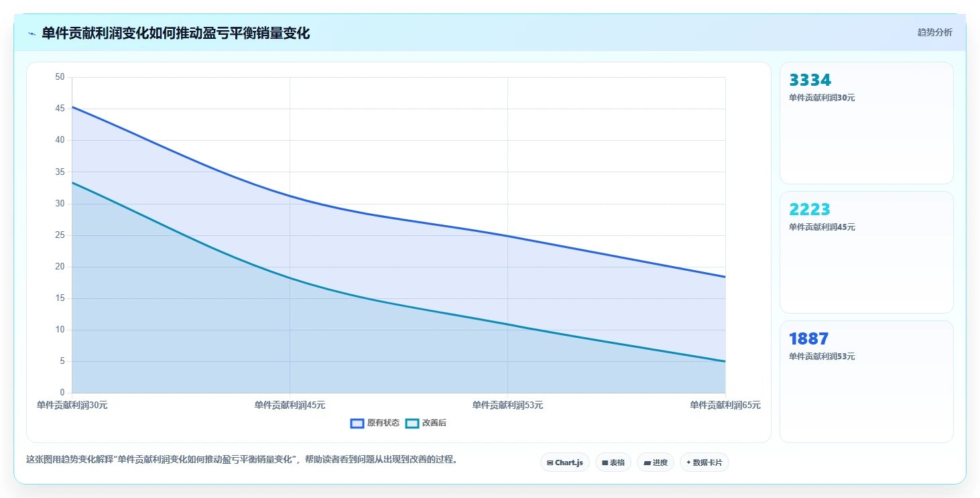Click the icon inside the Chart.js tag

tap(550, 462)
